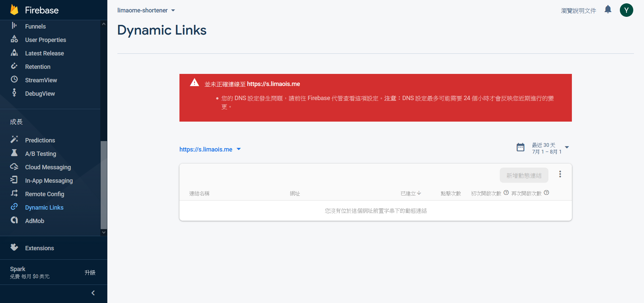Click the warning triangle icon in red banner
Screen dimensions: 644x303
click(195, 83)
